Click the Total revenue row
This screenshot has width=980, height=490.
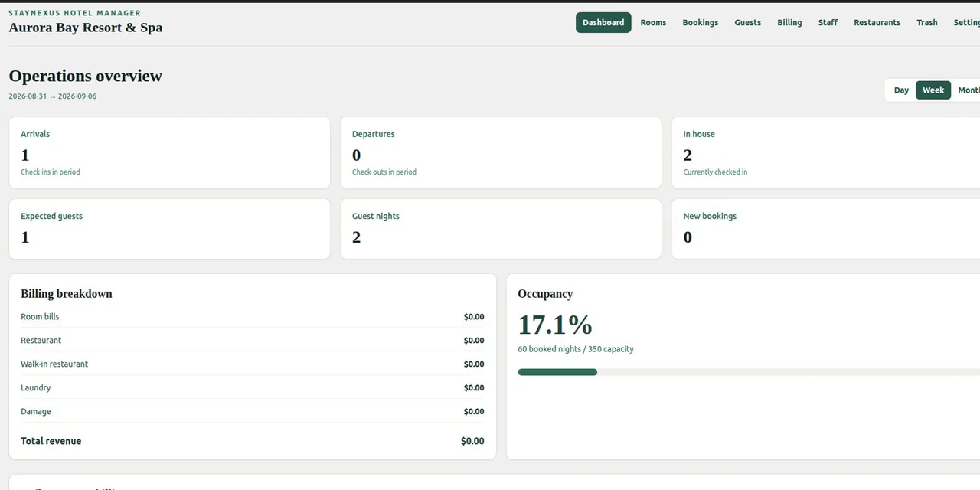253,441
